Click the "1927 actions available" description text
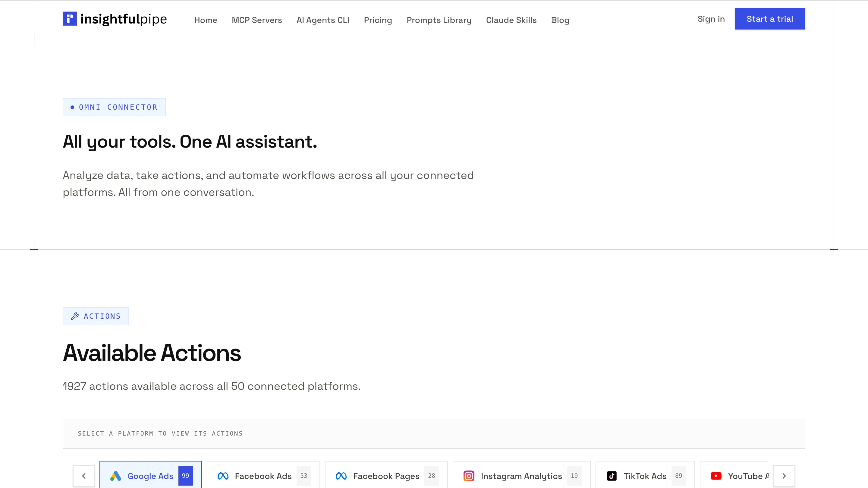868x488 pixels. tap(212, 386)
